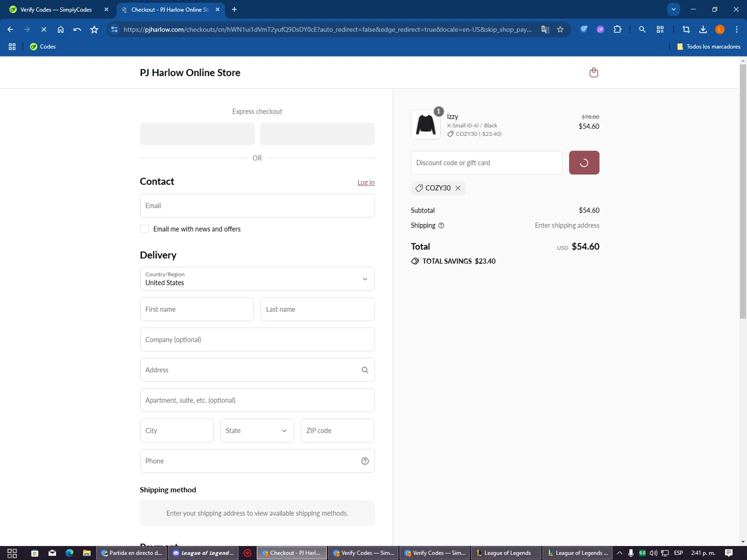
Task: Open the site information icon in address bar
Action: coord(115,29)
